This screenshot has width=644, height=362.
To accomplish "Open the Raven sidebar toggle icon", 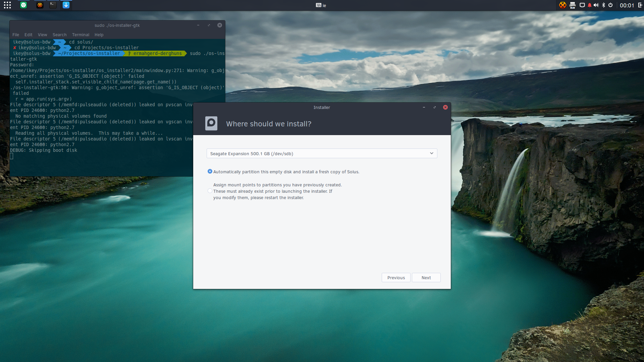I will point(640,5).
